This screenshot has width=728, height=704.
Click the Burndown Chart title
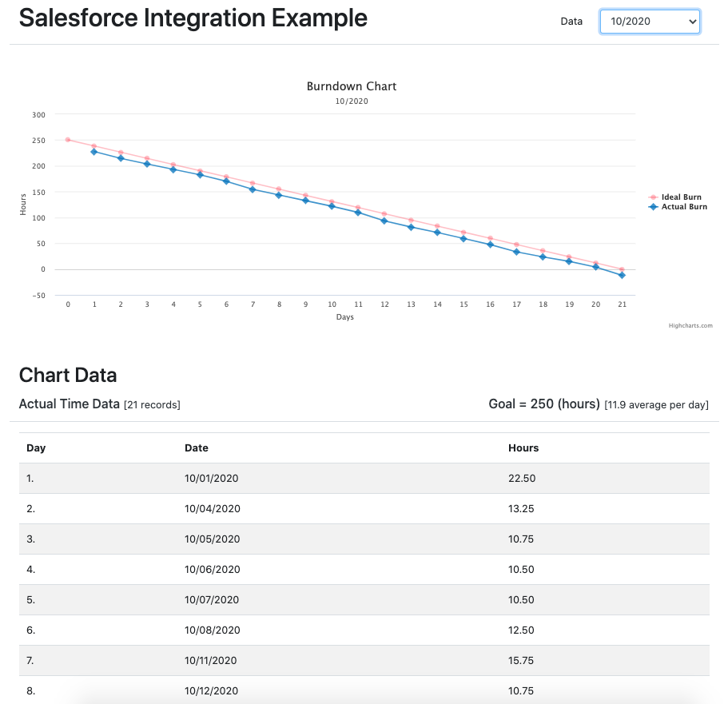click(x=352, y=86)
